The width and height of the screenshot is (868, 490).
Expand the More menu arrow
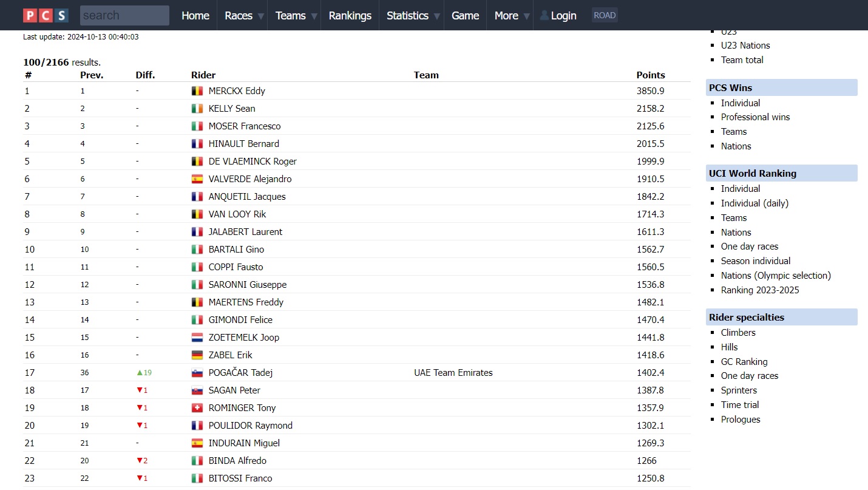pyautogui.click(x=527, y=16)
